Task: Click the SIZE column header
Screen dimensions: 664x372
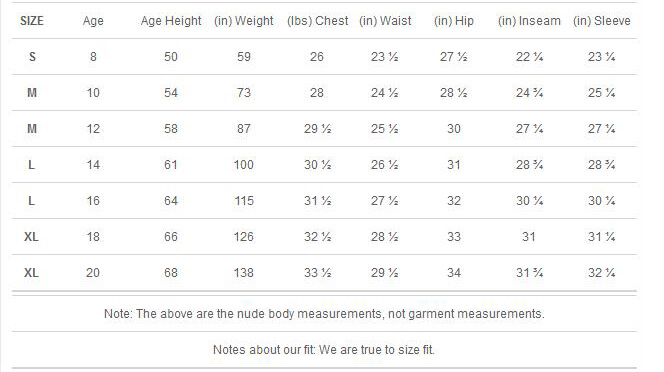Action: point(32,21)
